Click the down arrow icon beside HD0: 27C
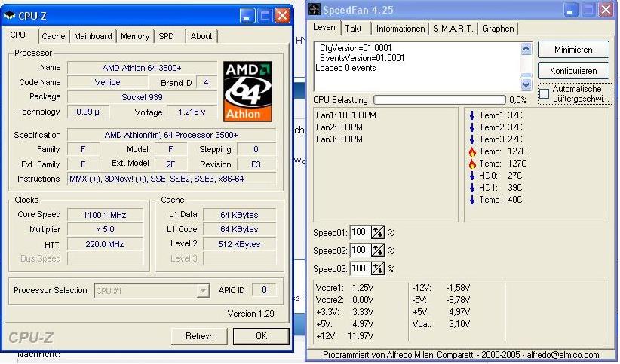The height and width of the screenshot is (364, 620). [x=472, y=176]
